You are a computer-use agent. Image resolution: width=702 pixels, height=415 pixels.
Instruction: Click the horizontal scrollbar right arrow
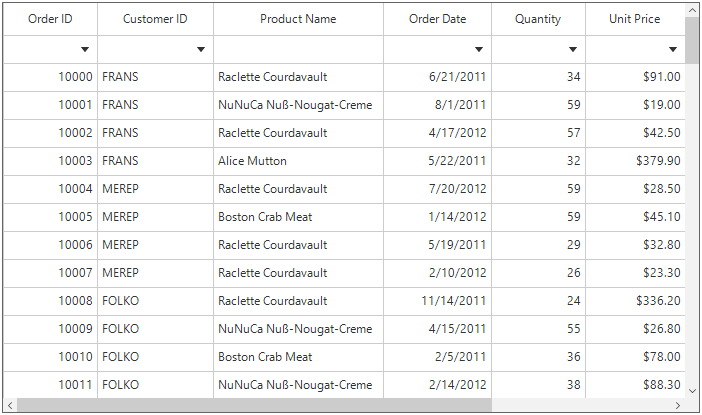(678, 406)
